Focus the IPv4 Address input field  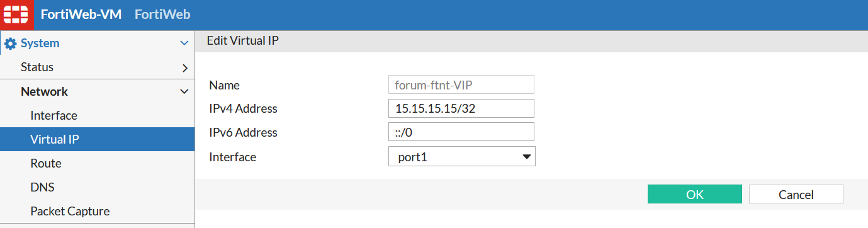tap(461, 108)
